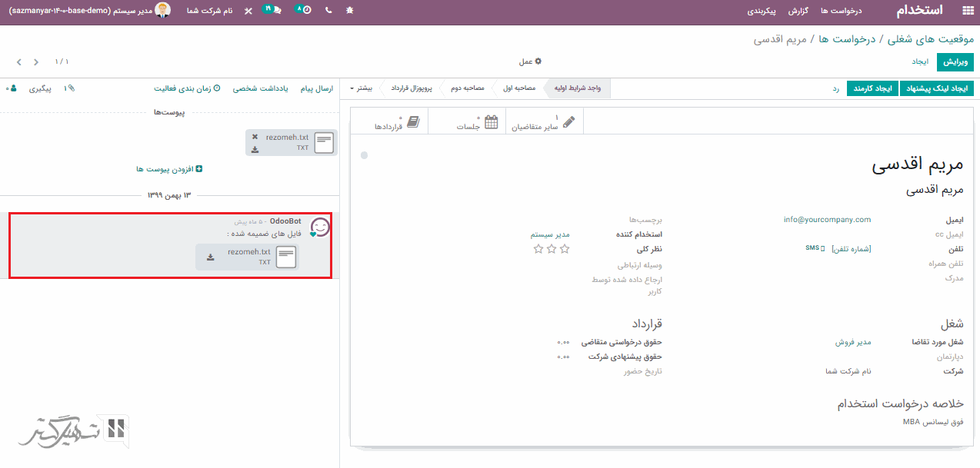980x468 pixels.
Task: Open the apps grid menu icon
Action: click(x=968, y=11)
